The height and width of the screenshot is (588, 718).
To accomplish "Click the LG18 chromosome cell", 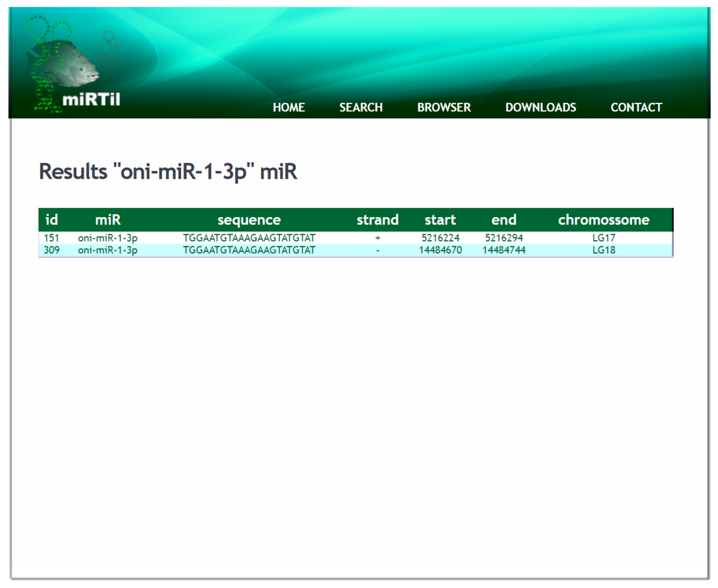I will [603, 250].
